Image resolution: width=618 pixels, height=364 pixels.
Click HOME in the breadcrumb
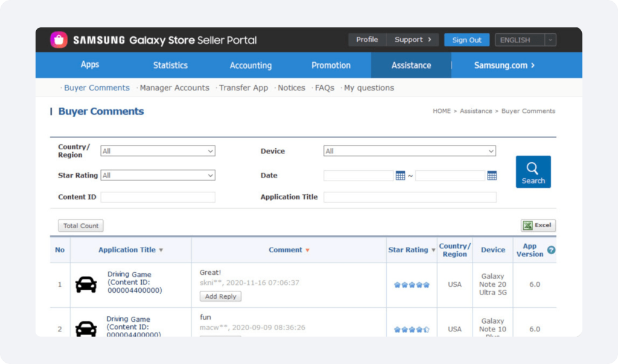[441, 111]
